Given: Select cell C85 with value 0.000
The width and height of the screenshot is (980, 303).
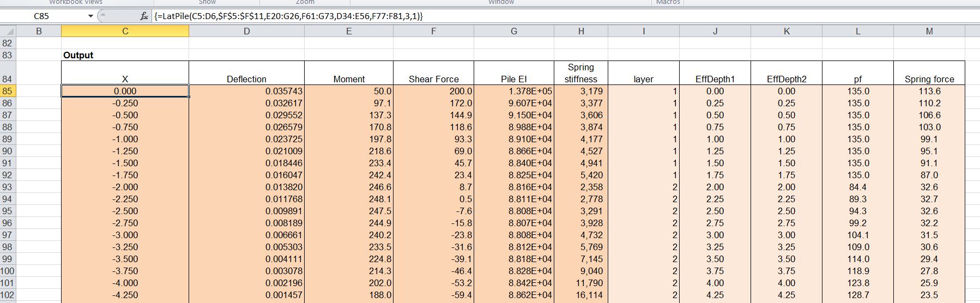Looking at the screenshot, I should click(x=125, y=92).
